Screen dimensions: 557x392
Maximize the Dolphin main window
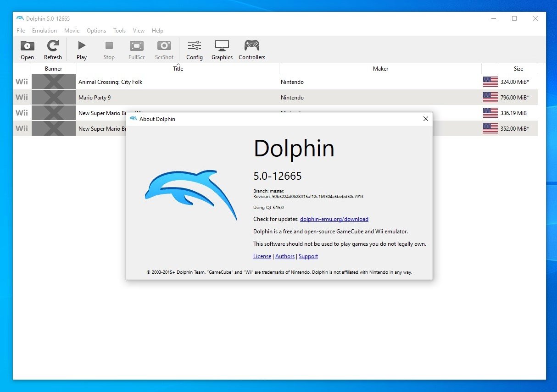[x=514, y=18]
